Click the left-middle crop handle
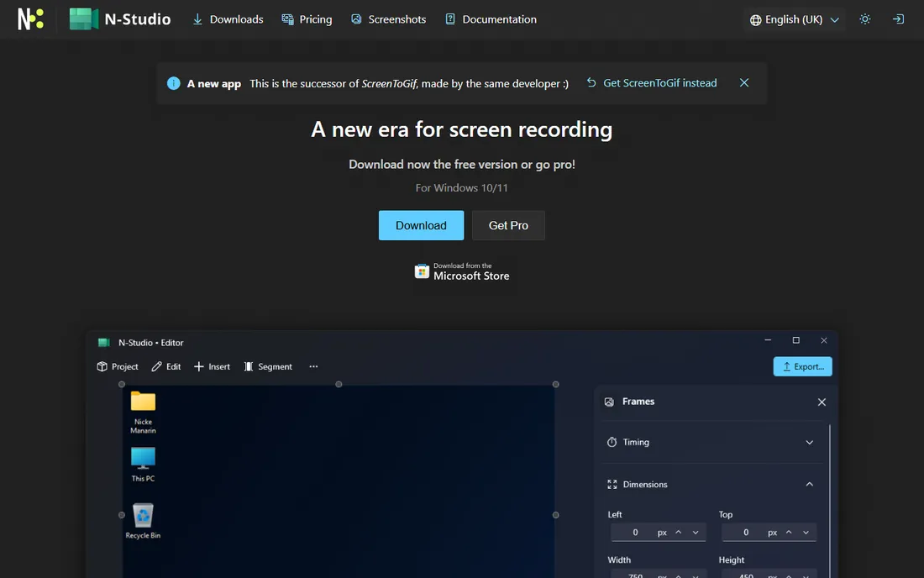 tap(122, 515)
